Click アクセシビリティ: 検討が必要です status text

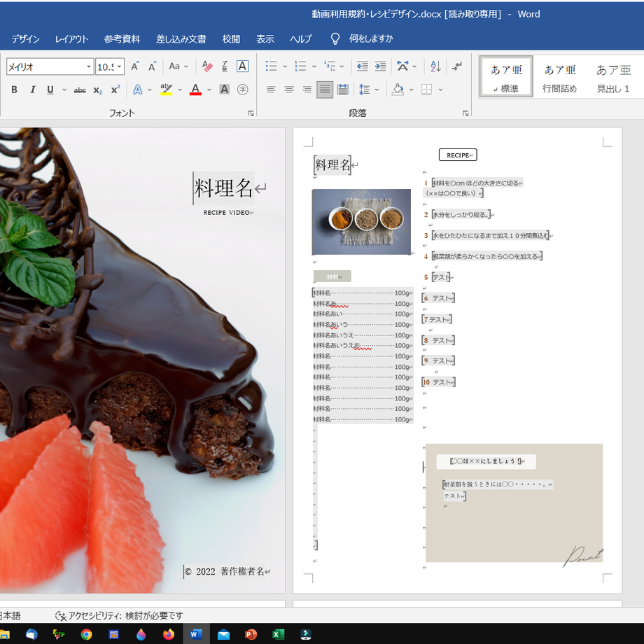pyautogui.click(x=125, y=616)
